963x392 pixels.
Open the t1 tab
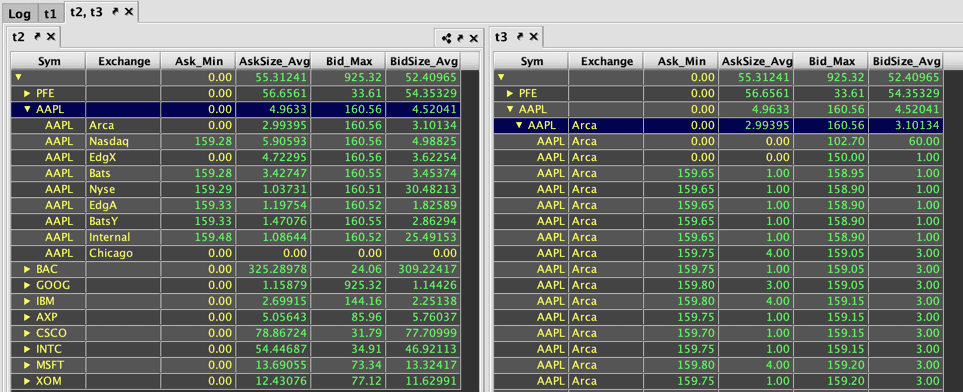click(x=50, y=13)
